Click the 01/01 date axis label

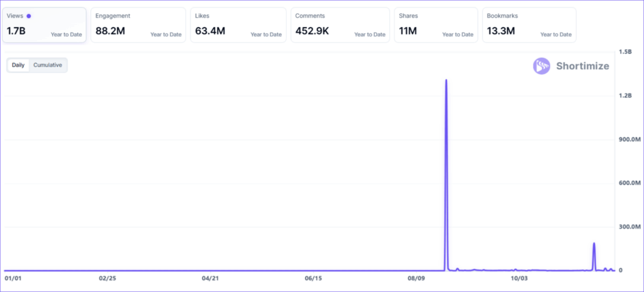13,278
